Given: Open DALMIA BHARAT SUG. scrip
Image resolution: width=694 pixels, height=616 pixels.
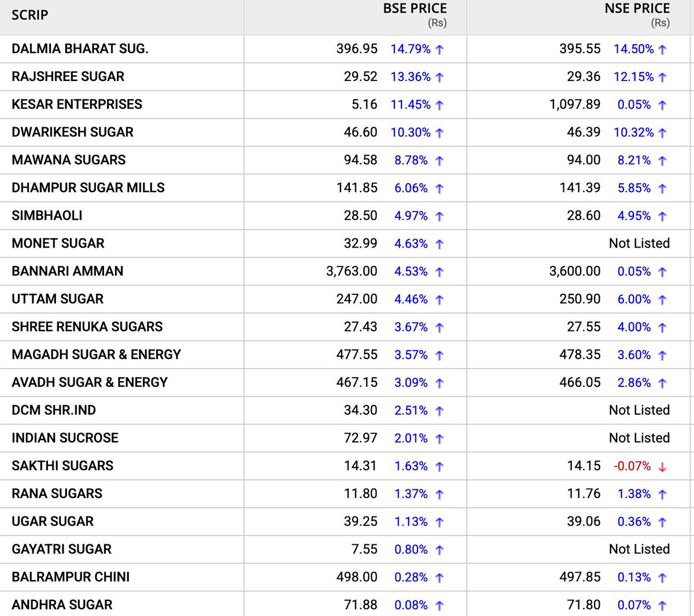Looking at the screenshot, I should pos(80,49).
